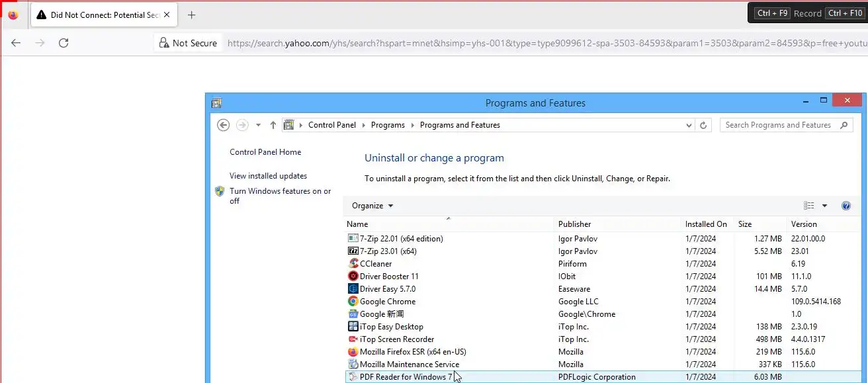Sort by the Size column header
This screenshot has width=868, height=383.
tap(760, 224)
